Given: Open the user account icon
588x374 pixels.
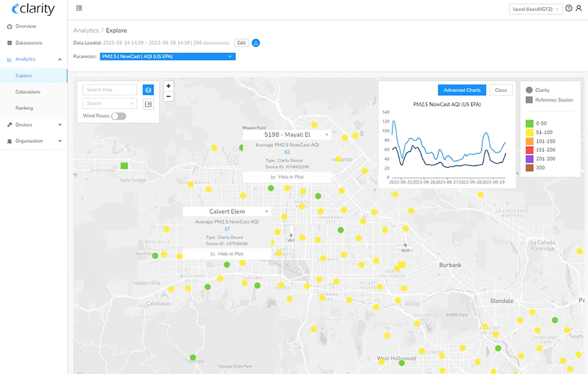Looking at the screenshot, I should 580,8.
